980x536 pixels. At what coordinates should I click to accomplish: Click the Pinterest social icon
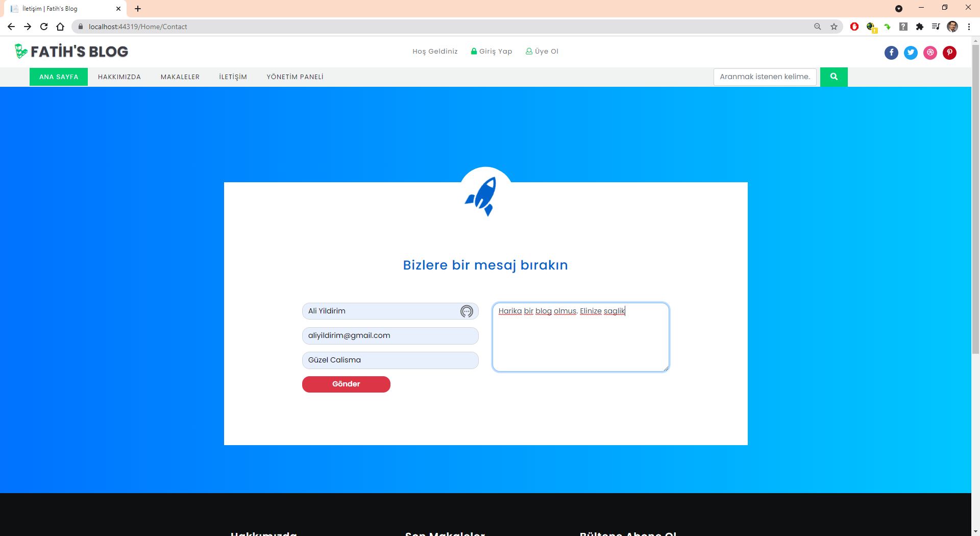point(949,53)
